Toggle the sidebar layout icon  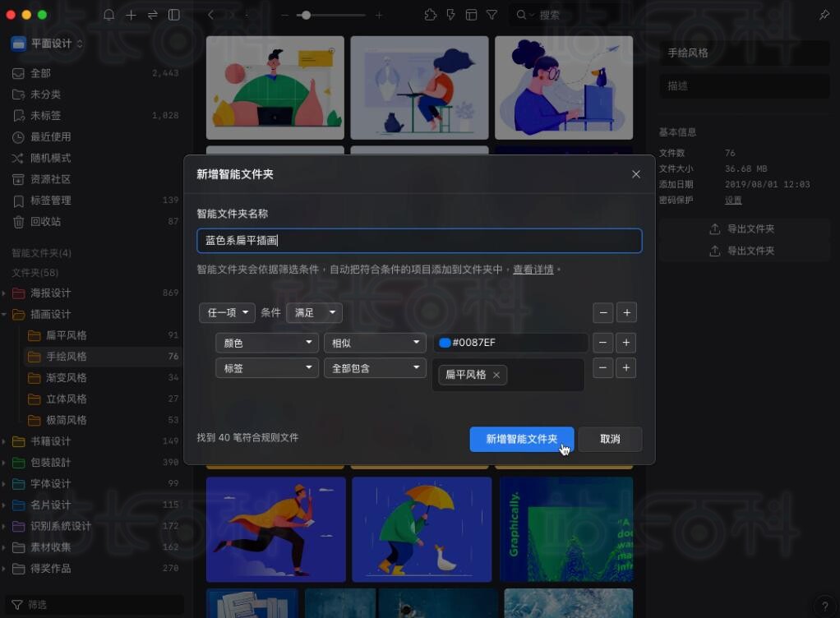174,15
